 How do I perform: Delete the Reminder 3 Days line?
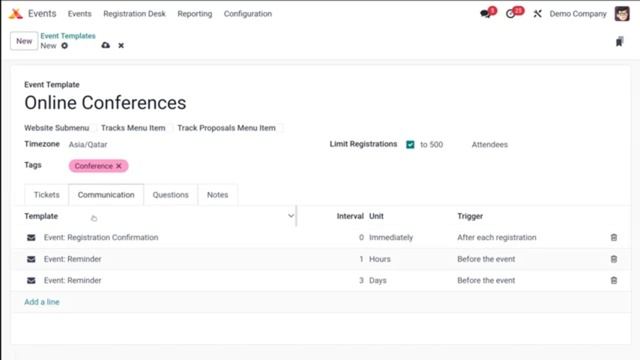pos(613,280)
